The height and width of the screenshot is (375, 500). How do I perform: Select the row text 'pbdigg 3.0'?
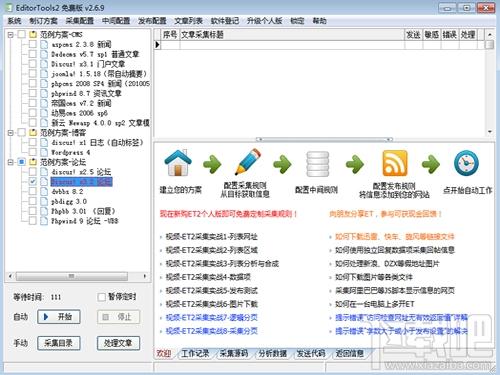coord(69,201)
